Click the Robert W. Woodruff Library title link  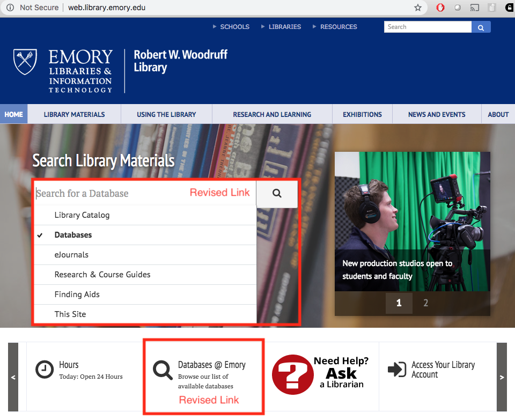(x=180, y=61)
